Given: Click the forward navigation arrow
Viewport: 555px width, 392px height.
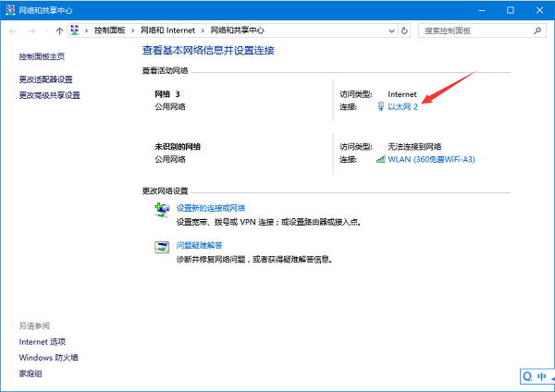Looking at the screenshot, I should point(32,31).
